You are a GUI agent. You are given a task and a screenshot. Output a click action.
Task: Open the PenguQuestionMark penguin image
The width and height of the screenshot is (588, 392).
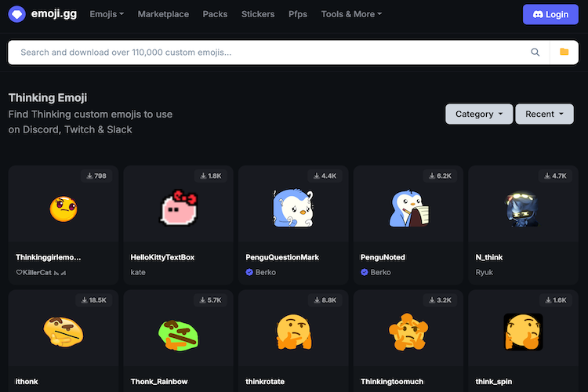coord(293,209)
